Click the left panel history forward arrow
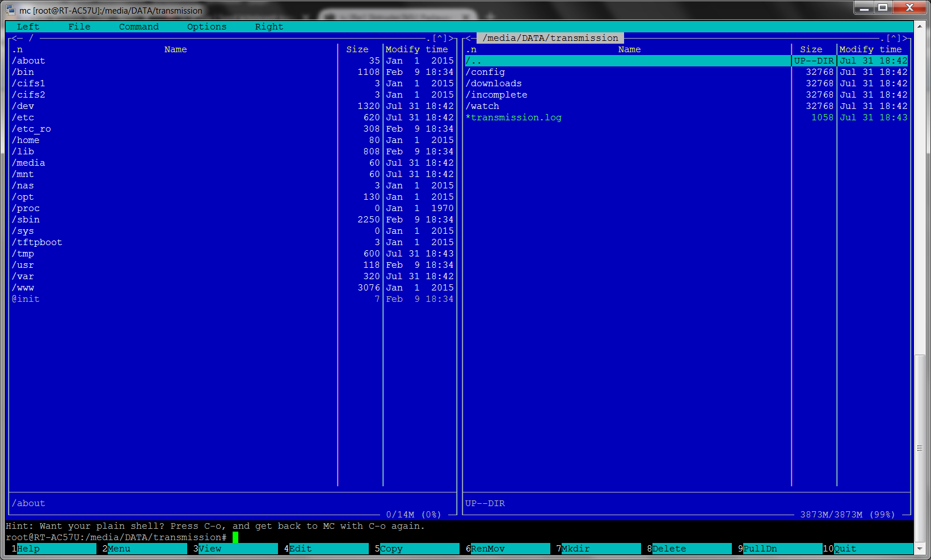931x560 pixels. click(x=451, y=38)
